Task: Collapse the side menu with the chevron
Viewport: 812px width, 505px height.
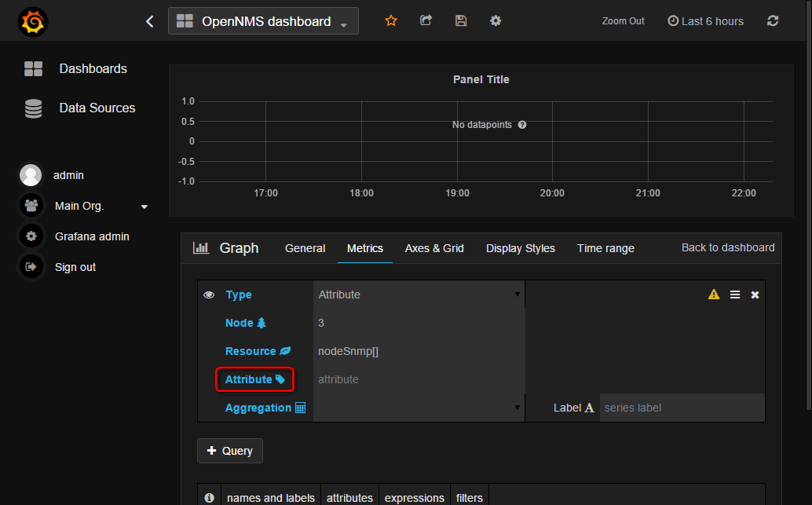Action: [x=150, y=21]
